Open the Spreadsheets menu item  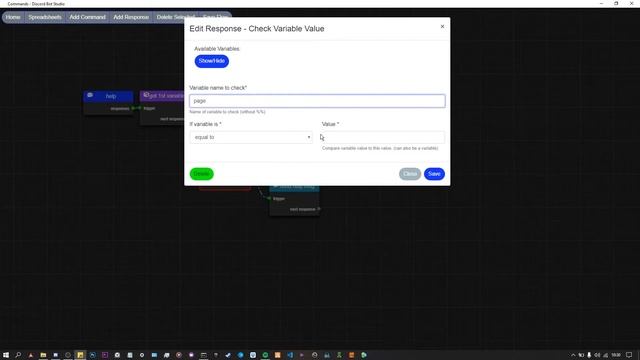tap(45, 17)
